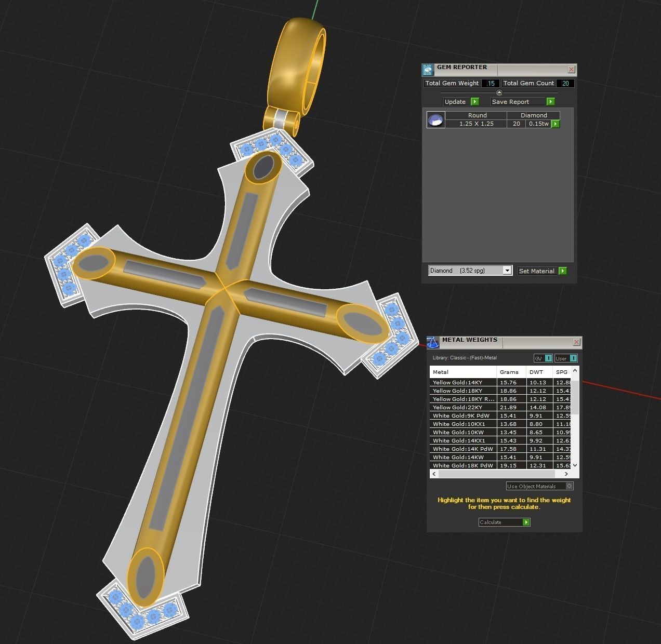This screenshot has width=661, height=644.
Task: Click the DWT column header
Action: pos(539,372)
